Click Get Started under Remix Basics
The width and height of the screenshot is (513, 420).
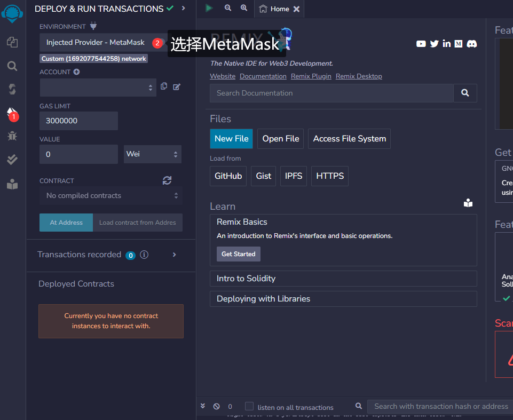pos(239,254)
